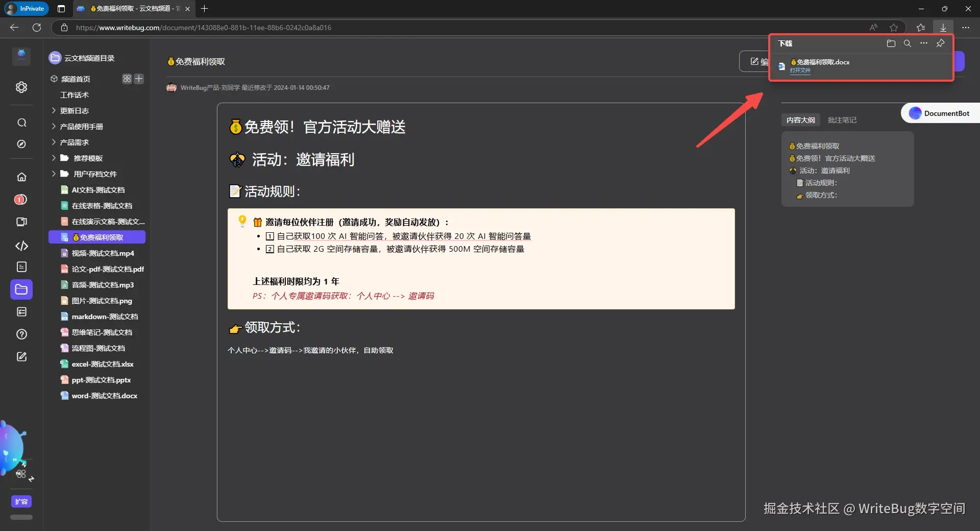
Task: Open the DocumentBot assistant
Action: [941, 113]
